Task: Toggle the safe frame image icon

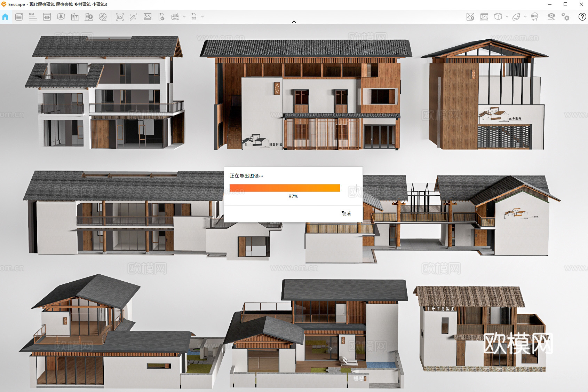Action: (484, 17)
